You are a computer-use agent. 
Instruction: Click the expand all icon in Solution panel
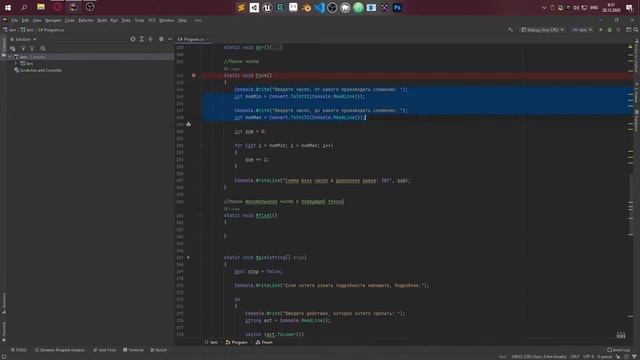pos(142,39)
